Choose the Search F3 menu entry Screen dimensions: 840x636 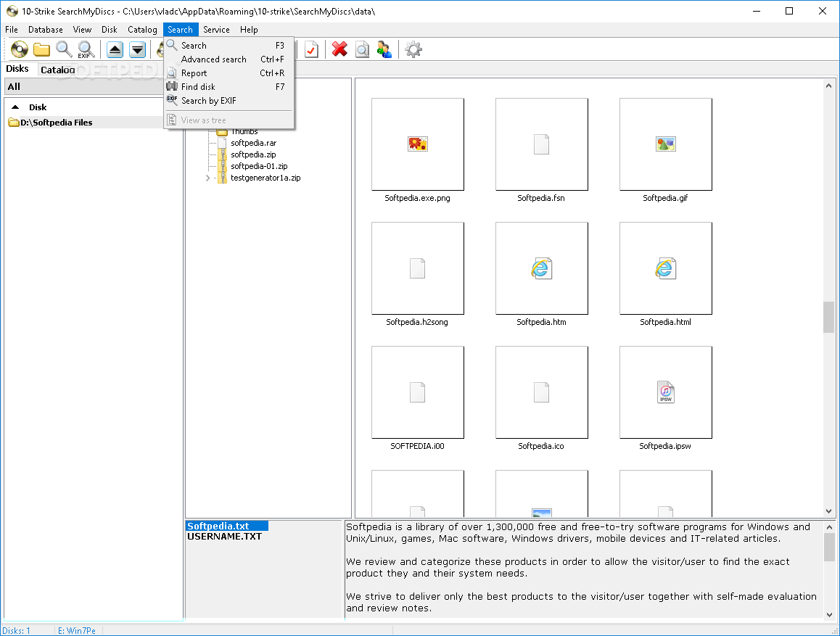tap(229, 46)
